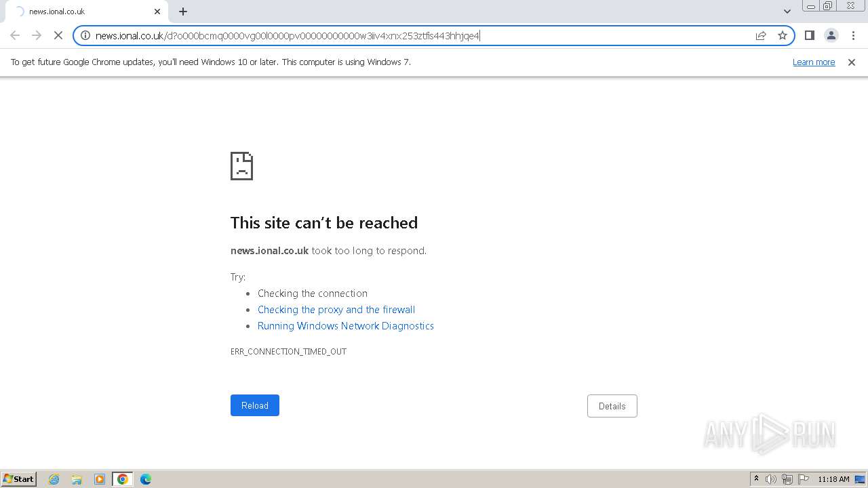Open the volume control tray icon
Image resolution: width=868 pixels, height=488 pixels.
pyautogui.click(x=771, y=479)
